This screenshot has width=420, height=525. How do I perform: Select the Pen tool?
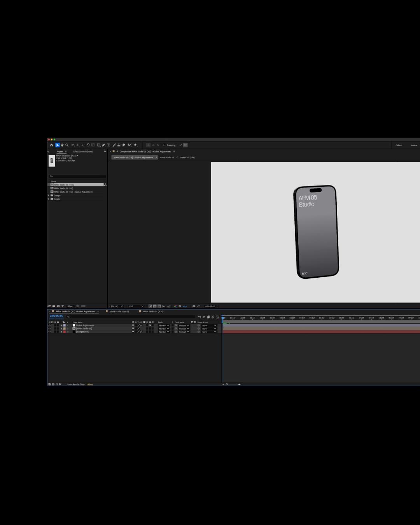(x=103, y=145)
